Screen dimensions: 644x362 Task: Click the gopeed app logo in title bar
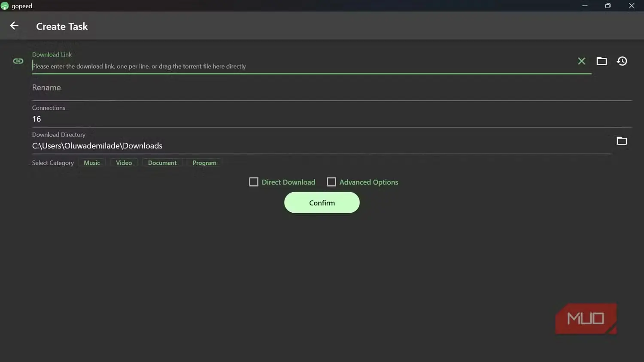5,6
